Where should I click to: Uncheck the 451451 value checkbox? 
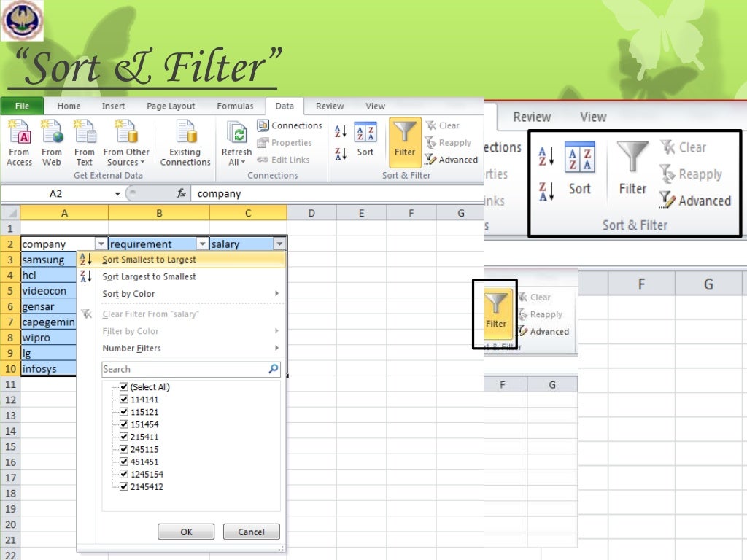124,461
